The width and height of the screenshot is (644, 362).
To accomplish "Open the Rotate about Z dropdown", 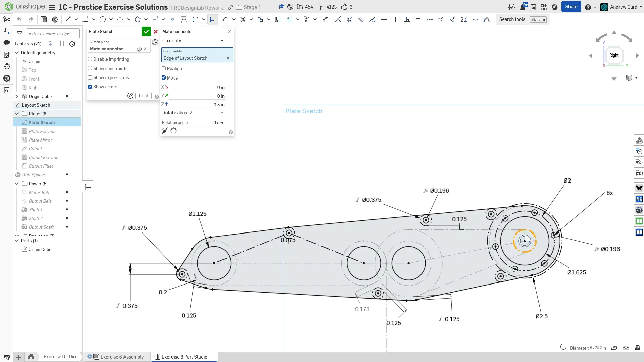I will [193, 113].
